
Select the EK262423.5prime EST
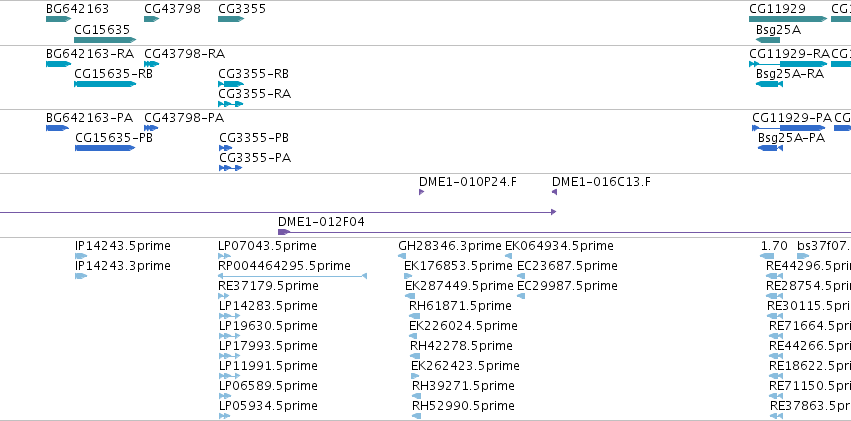click(415, 377)
